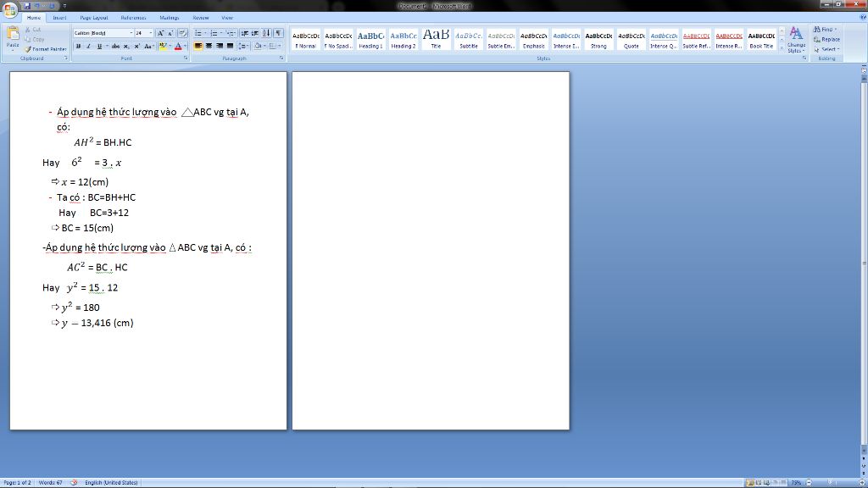This screenshot has height=488, width=868.
Task: Open the font size dropdown
Action: tap(151, 33)
